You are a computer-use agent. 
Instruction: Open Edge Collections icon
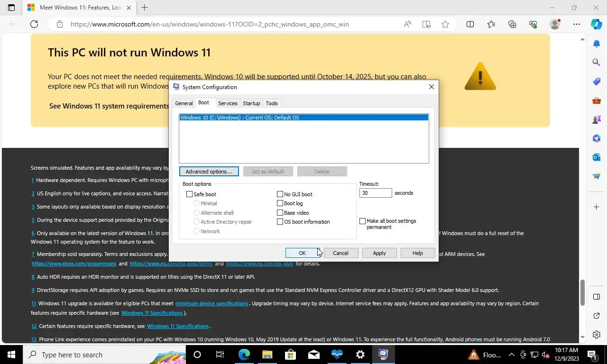512,24
